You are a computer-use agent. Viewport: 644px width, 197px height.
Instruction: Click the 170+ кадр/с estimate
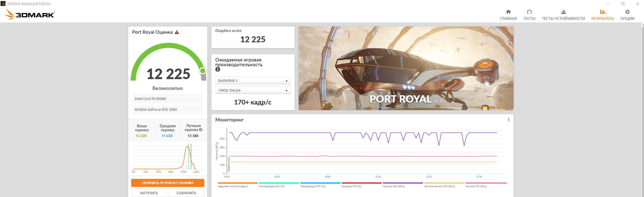click(253, 102)
